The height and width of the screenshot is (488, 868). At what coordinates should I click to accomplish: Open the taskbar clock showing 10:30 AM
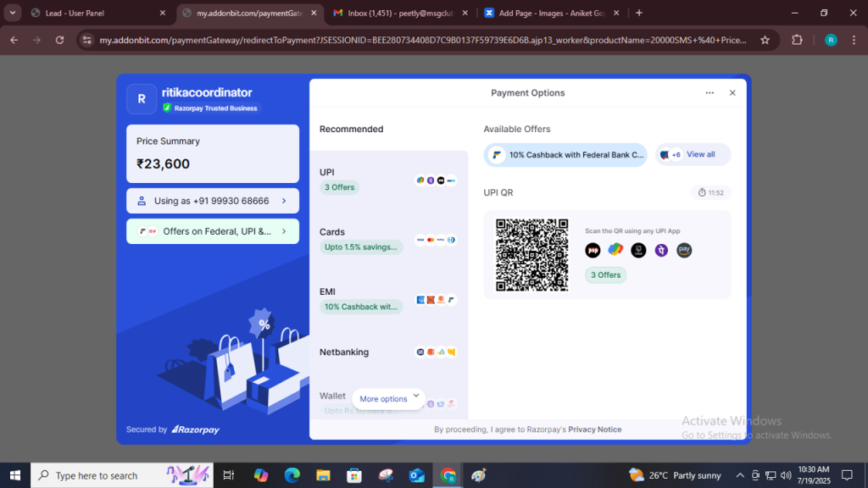click(814, 475)
